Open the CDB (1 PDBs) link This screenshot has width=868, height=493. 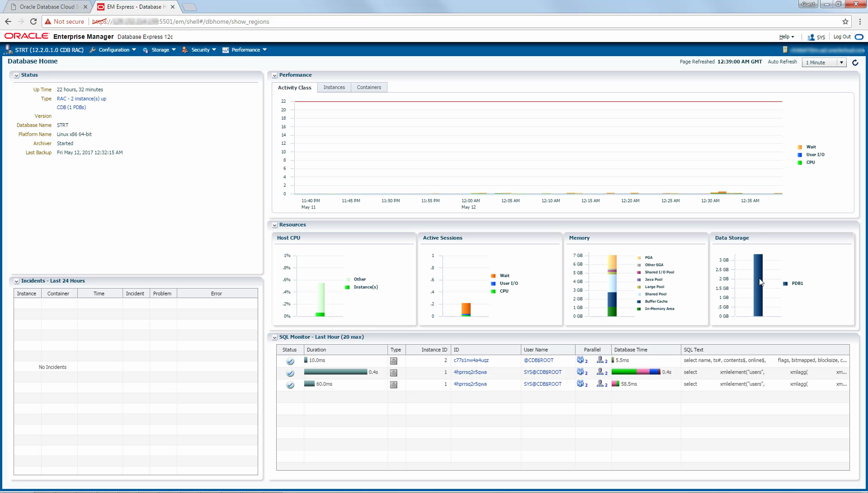(71, 107)
